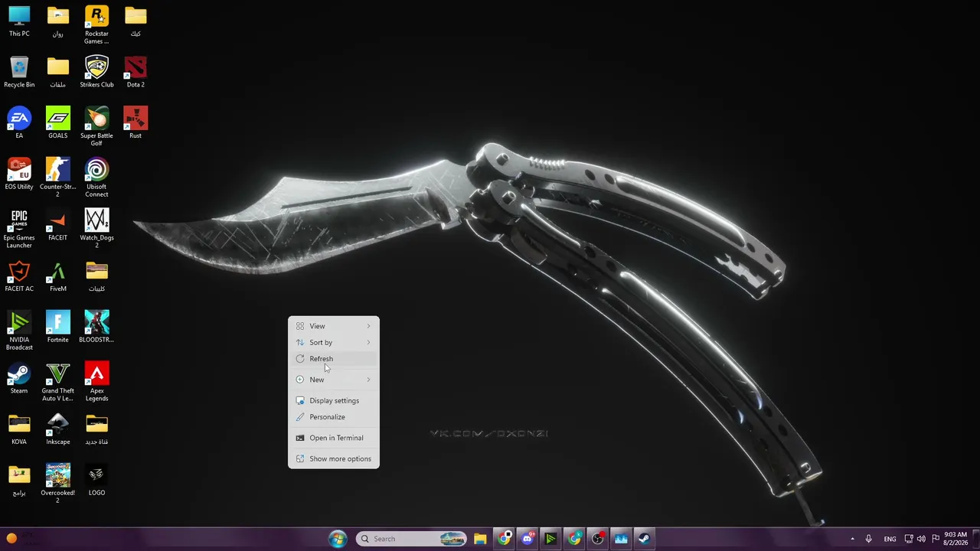Screen dimensions: 980x551
Task: Select the NVIDIA Broadcast shortcut
Action: click(19, 331)
